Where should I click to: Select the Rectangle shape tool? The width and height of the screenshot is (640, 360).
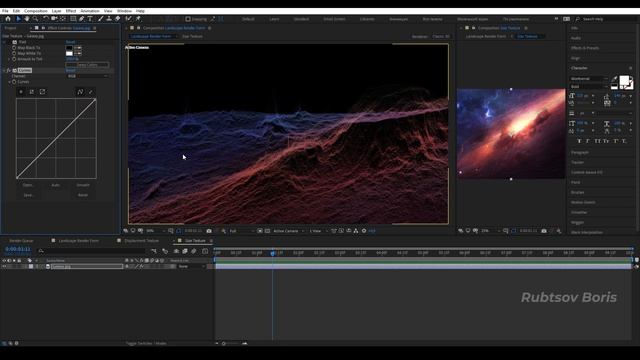[x=73, y=19]
